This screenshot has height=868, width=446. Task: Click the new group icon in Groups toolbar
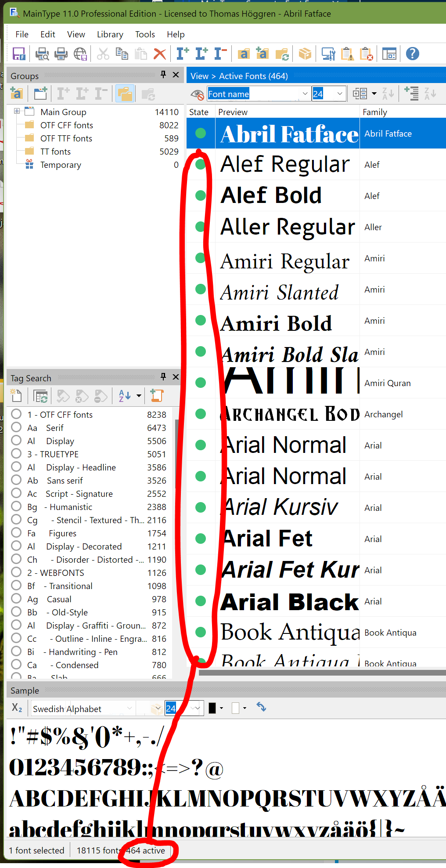pos(40,94)
